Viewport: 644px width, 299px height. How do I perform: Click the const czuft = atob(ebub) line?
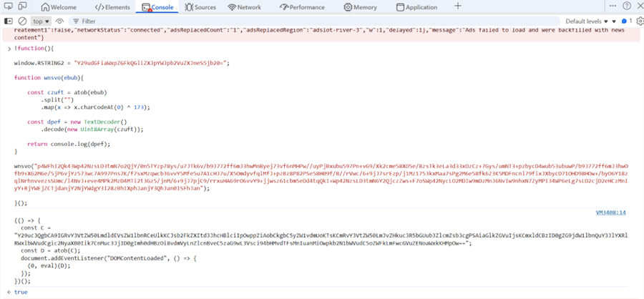pos(67,92)
